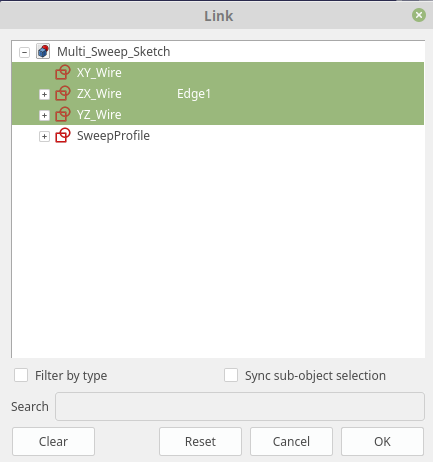Focus the Search input field
This screenshot has width=433, height=462.
tap(240, 406)
